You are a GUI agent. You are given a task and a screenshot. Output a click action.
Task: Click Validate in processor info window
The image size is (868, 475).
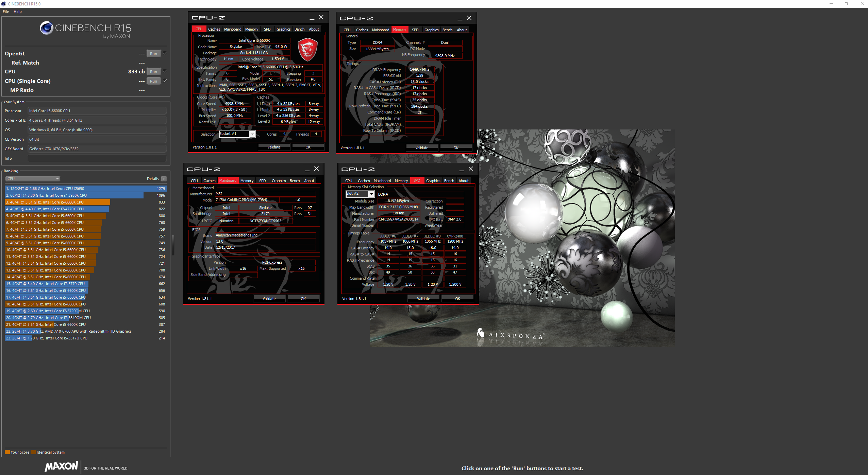pos(274,147)
